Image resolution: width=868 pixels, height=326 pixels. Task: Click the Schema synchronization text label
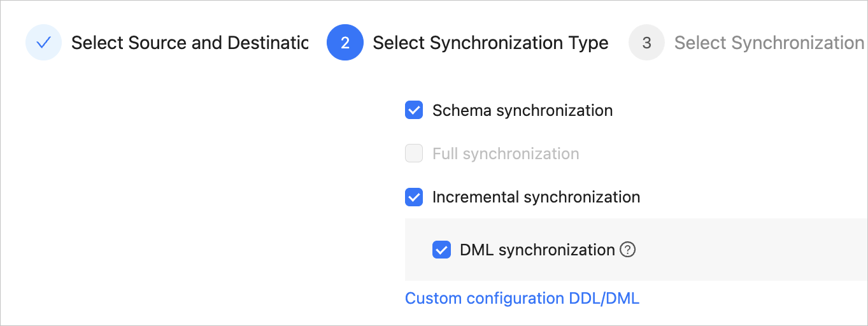[522, 110]
